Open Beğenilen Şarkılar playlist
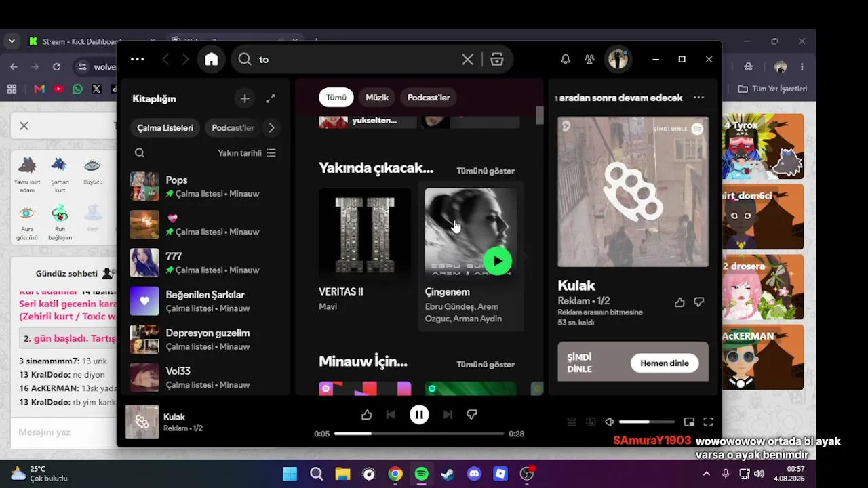This screenshot has height=488, width=868. pos(205,301)
